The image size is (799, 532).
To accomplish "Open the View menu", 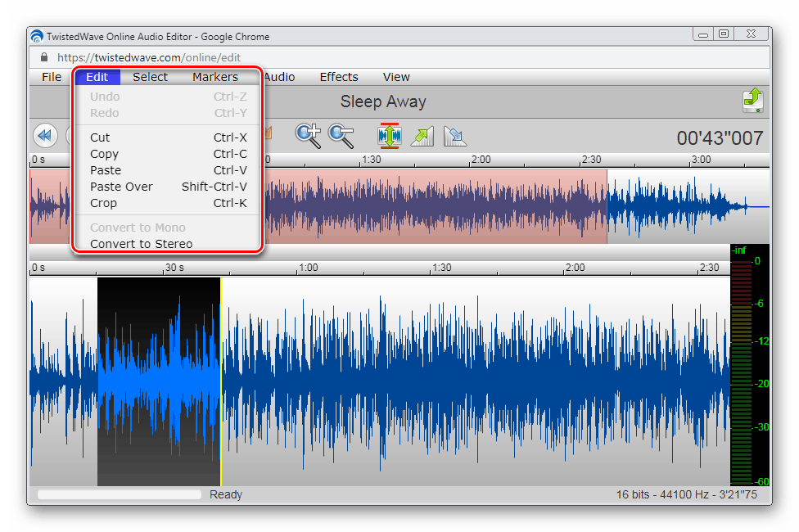I will (396, 77).
